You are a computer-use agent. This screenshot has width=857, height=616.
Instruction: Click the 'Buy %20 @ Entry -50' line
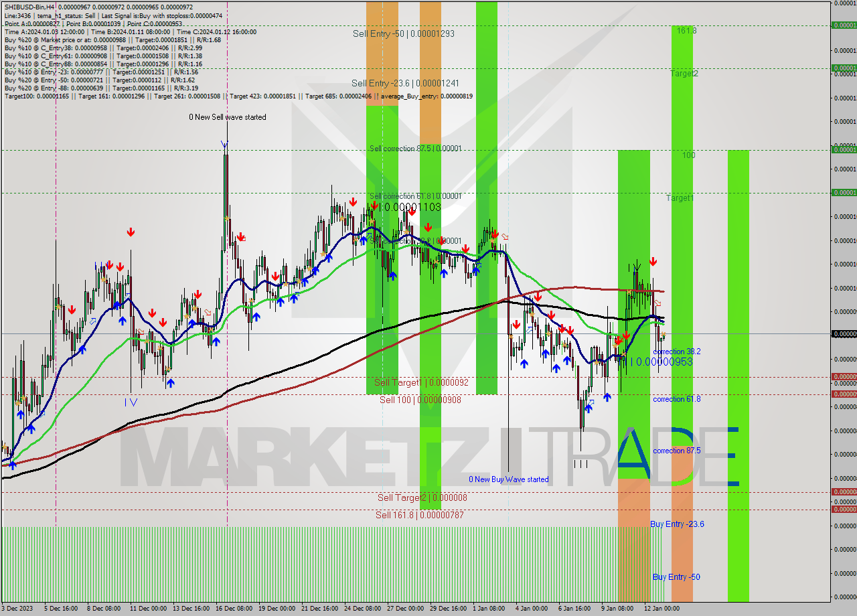100,80
